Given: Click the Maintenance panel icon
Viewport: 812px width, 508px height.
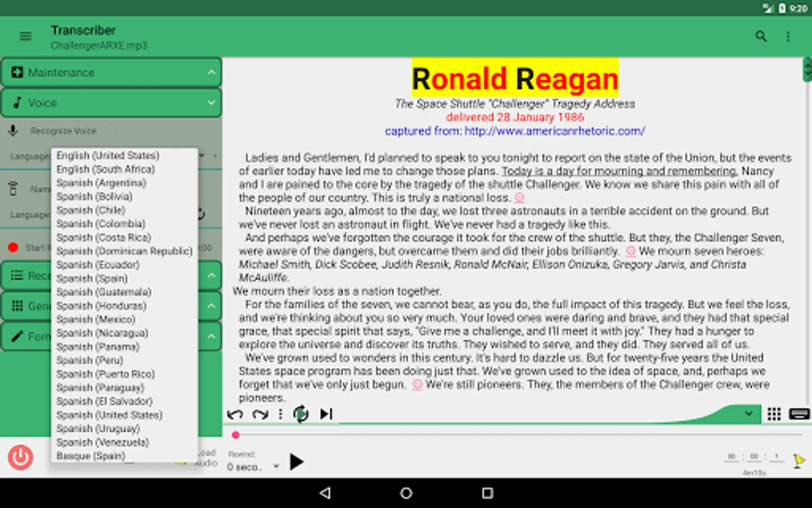Looking at the screenshot, I should pos(17,72).
